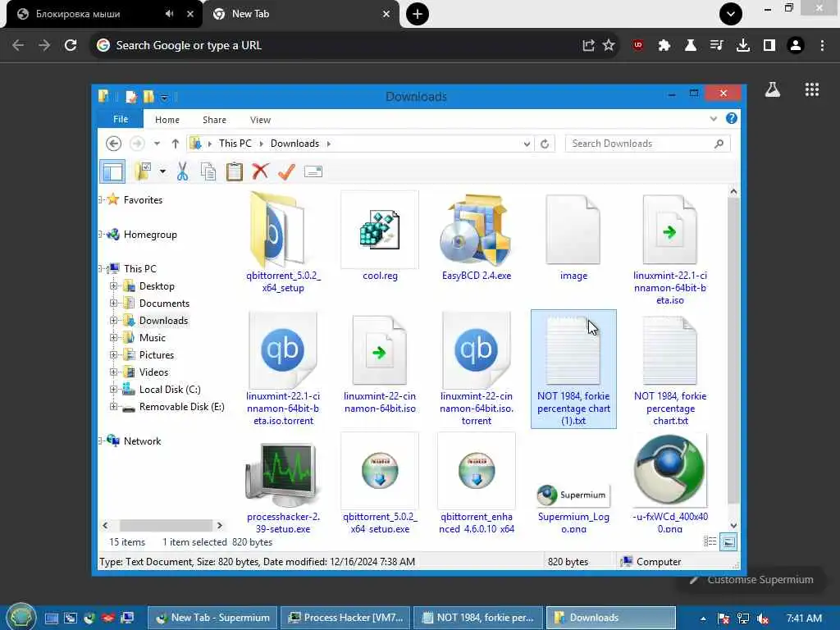Open address bar history dropdown
This screenshot has height=630, width=840.
pyautogui.click(x=527, y=144)
